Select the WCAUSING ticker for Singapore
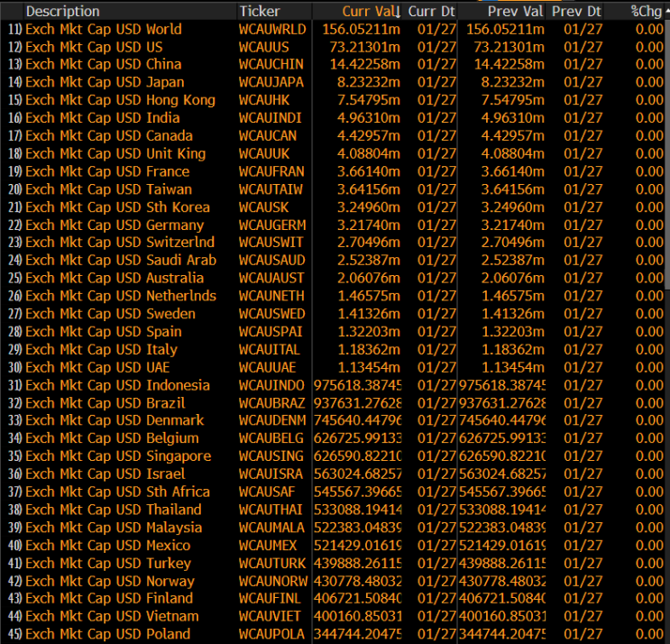Viewport: 670px width, 644px height. [x=271, y=456]
